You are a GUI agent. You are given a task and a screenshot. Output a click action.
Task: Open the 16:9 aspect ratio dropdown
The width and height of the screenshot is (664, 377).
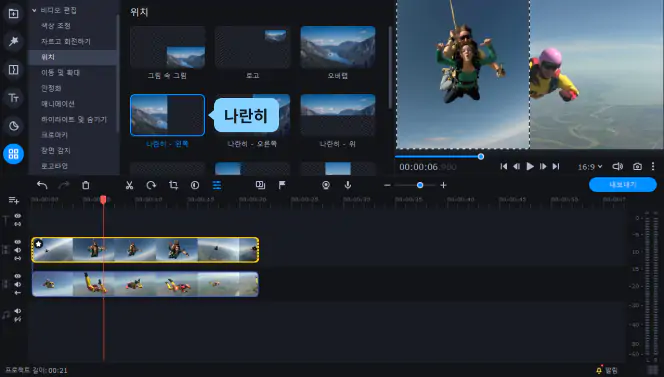[590, 167]
